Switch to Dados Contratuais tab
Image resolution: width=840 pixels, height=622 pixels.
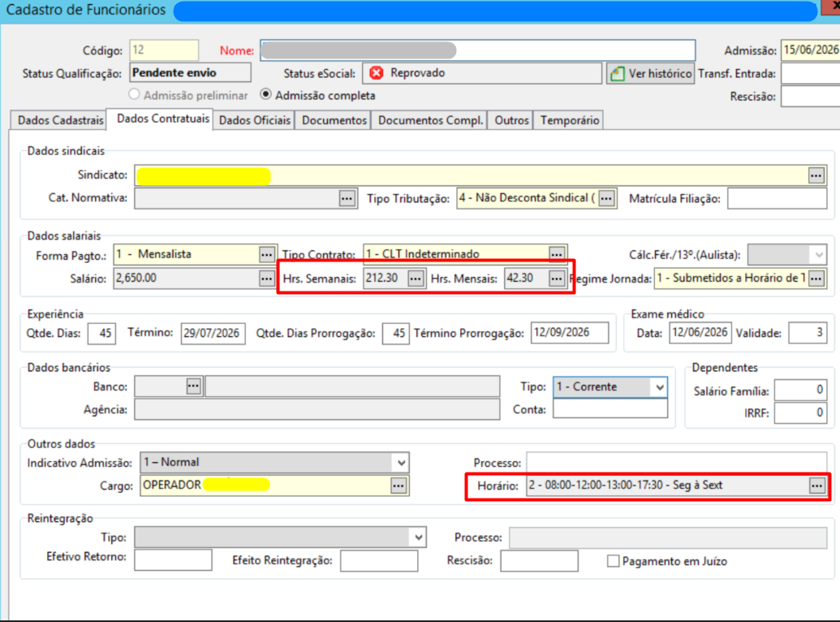(163, 119)
